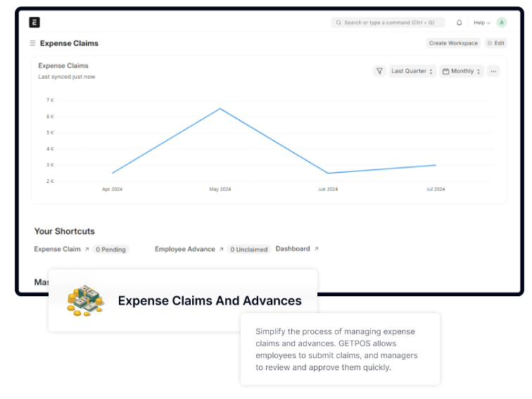Click the '0 Unclaimed' count badge
This screenshot has width=532, height=399.
click(x=249, y=250)
